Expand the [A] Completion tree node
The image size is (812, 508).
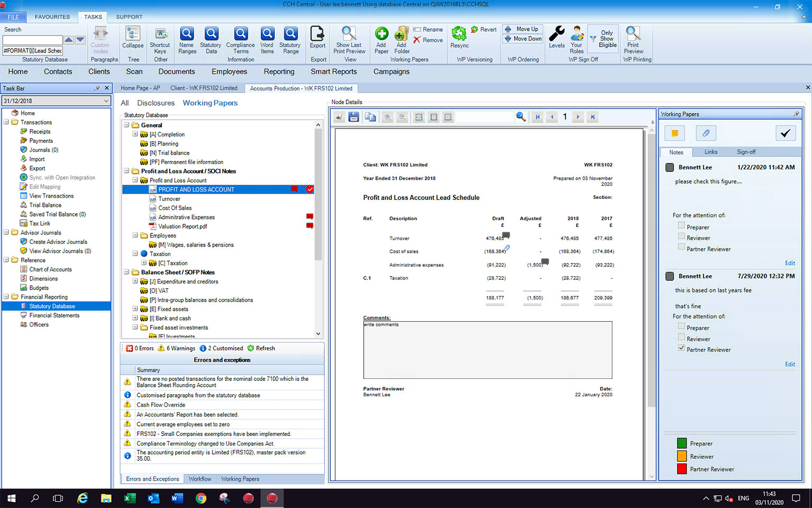[135, 134]
